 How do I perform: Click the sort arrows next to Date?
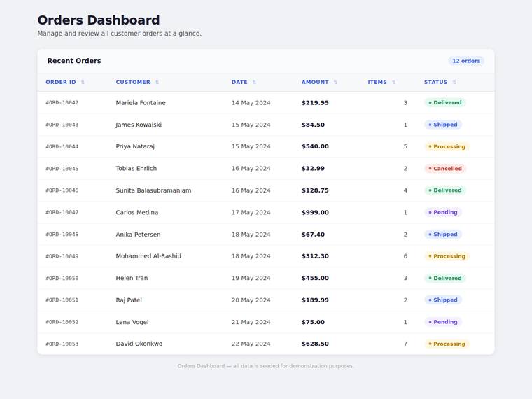point(255,83)
